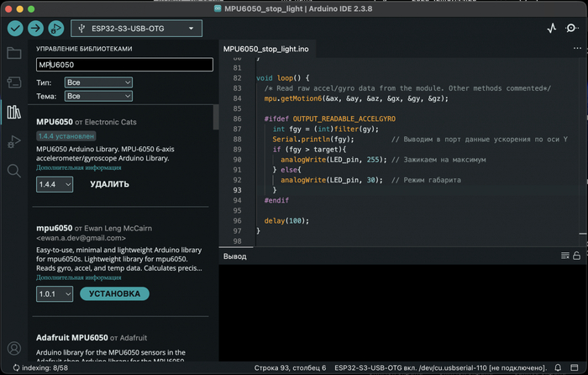Click the library list scrollbar thumb
Image resolution: width=588 pixels, height=375 pixels.
point(216,117)
